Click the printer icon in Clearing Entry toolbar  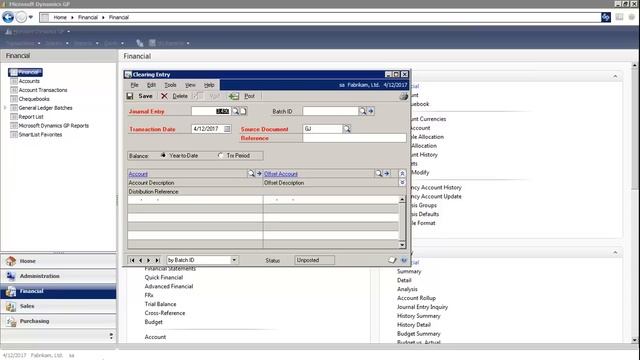pyautogui.click(x=403, y=96)
